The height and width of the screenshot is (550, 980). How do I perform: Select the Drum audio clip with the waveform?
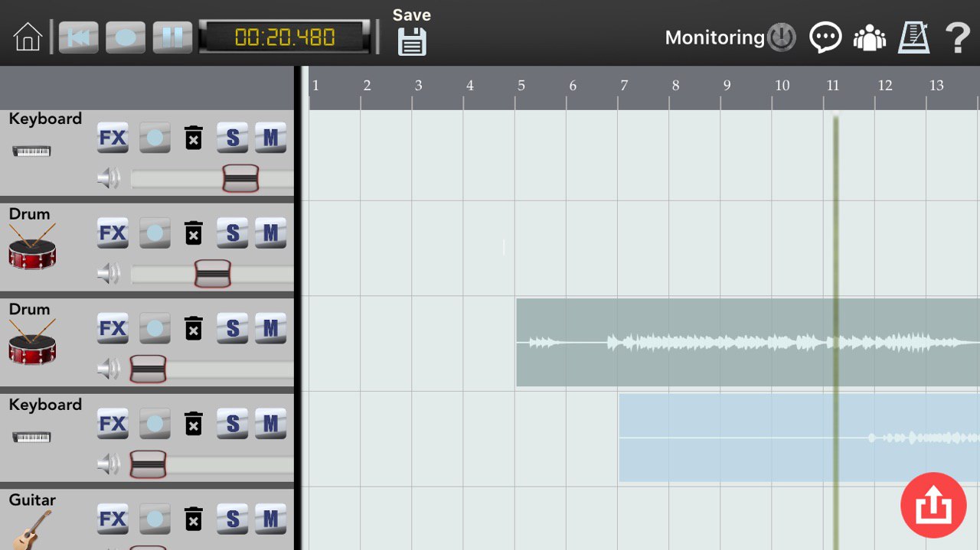click(x=748, y=342)
